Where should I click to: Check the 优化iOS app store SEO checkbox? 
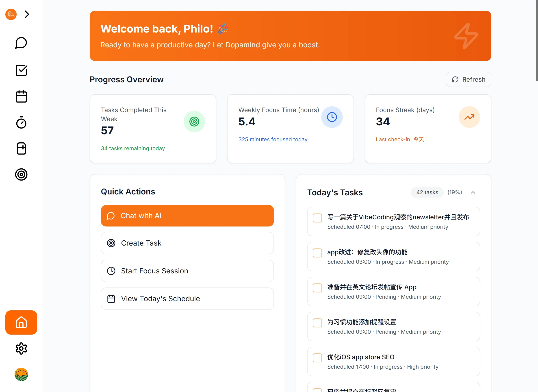(317, 358)
